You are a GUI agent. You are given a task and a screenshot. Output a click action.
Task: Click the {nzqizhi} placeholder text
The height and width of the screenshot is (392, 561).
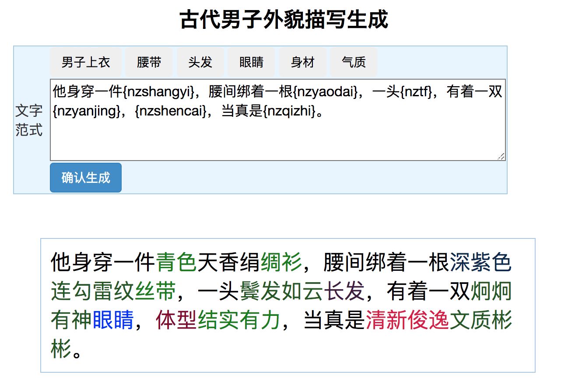289,112
